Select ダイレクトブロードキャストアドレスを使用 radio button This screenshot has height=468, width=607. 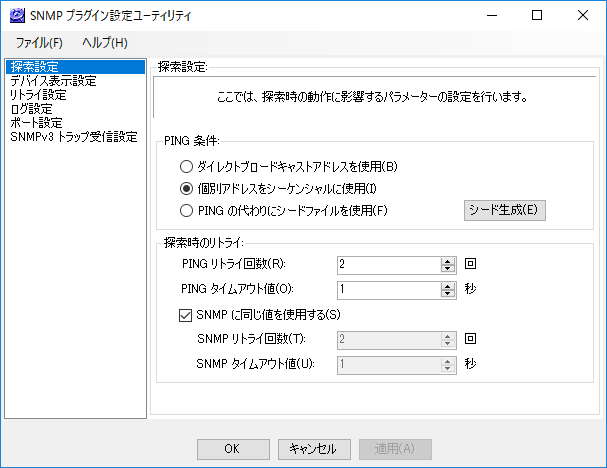(x=186, y=167)
